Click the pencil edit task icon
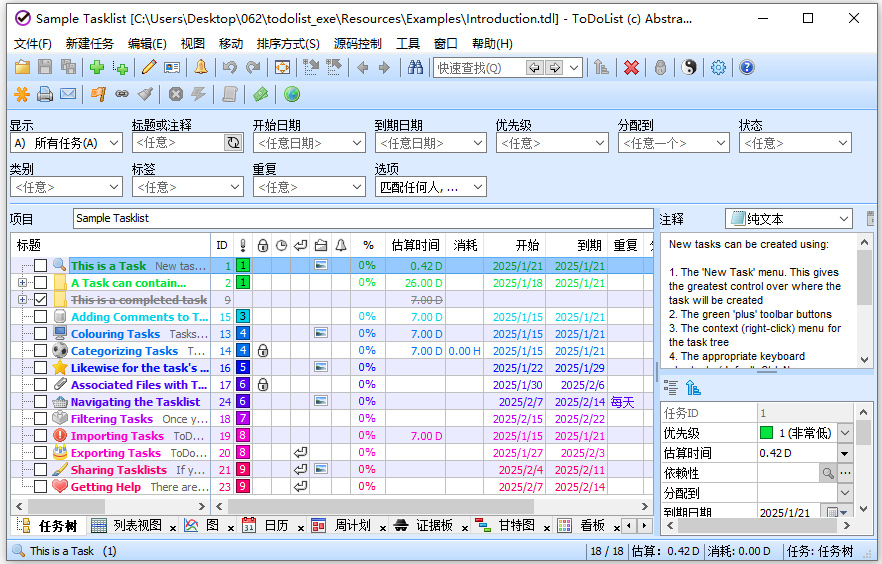Screen dimensions: 882x564 click(x=149, y=68)
